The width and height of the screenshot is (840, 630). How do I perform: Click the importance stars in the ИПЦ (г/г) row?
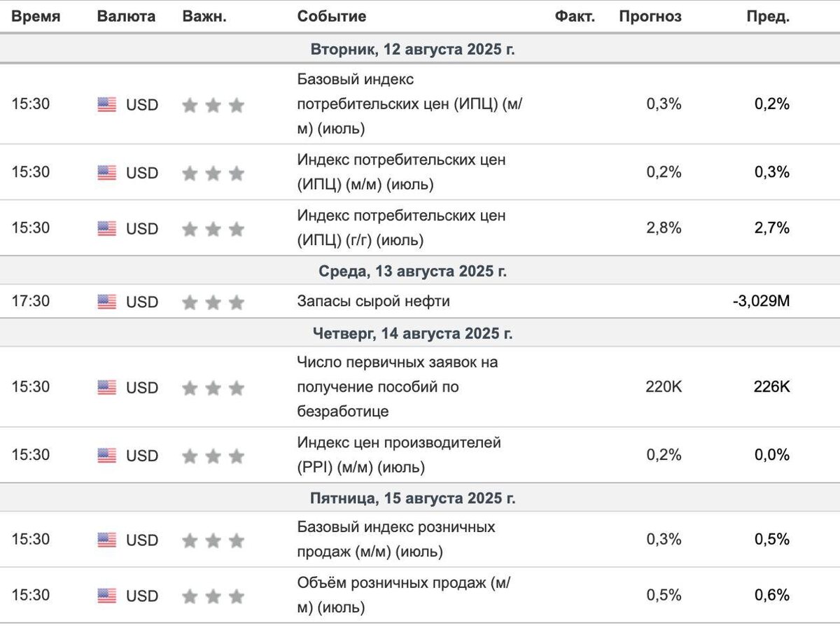point(213,229)
